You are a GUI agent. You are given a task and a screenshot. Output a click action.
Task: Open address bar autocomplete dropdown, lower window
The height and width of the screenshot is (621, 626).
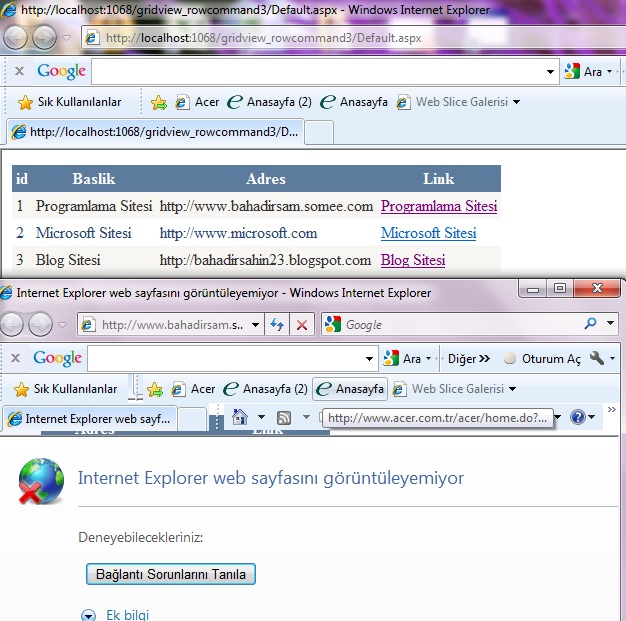[256, 325]
